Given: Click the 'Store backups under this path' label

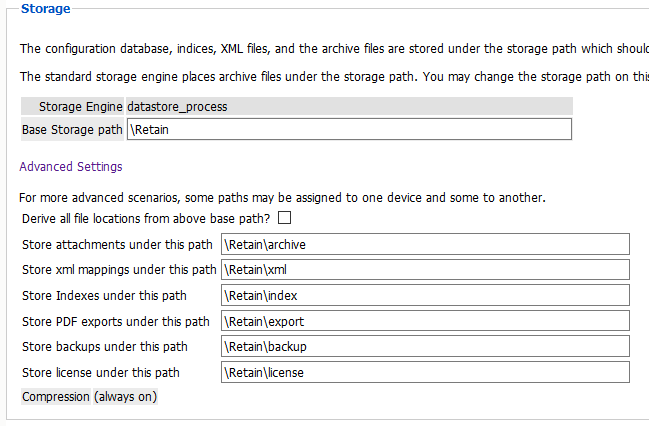Looking at the screenshot, I should point(105,346).
